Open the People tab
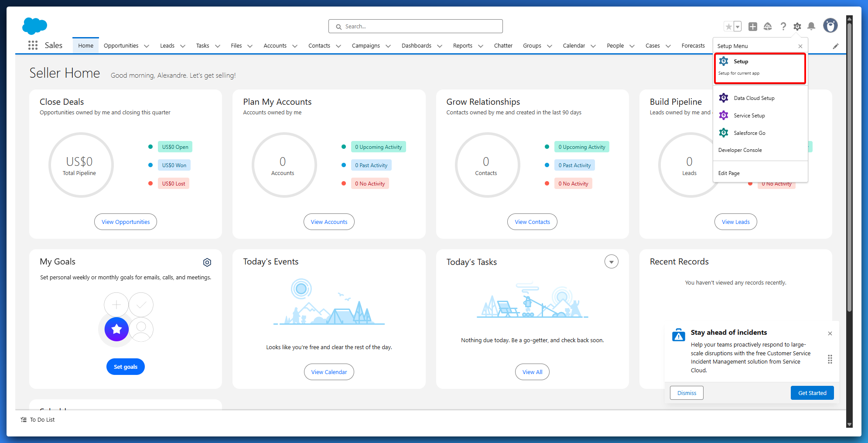 coord(615,46)
